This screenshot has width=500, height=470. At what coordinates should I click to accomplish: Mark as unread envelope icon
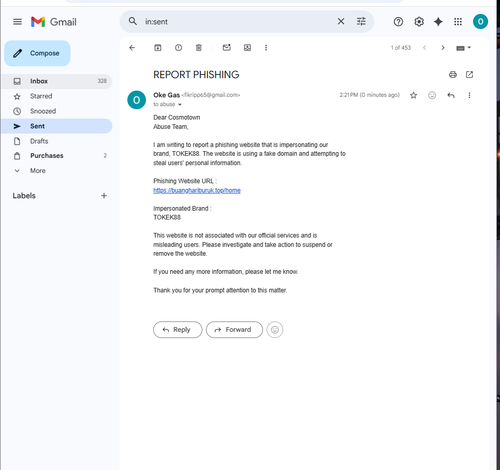(x=227, y=48)
